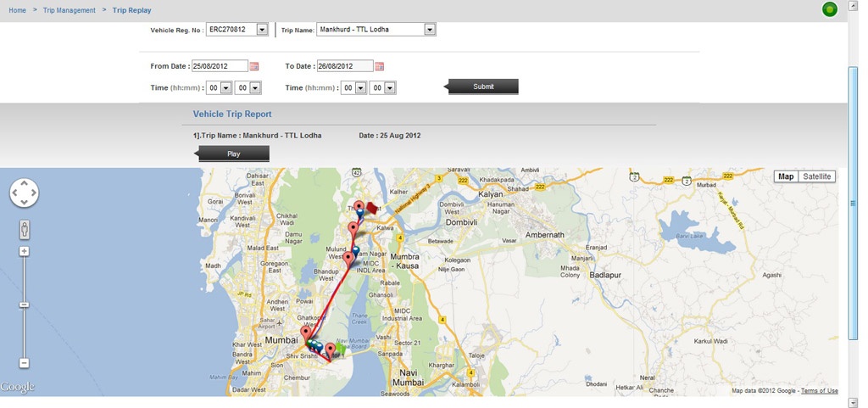This screenshot has height=408, width=868.
Task: Select the blue pin just below Thane's red pin
Action: tap(360, 213)
